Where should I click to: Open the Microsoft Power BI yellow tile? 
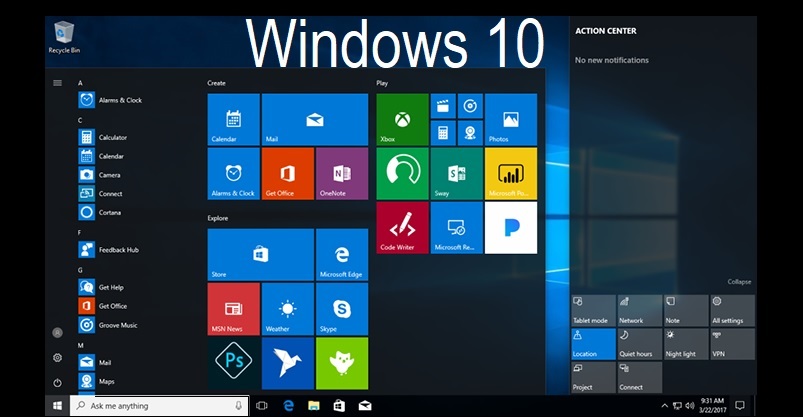(x=511, y=174)
